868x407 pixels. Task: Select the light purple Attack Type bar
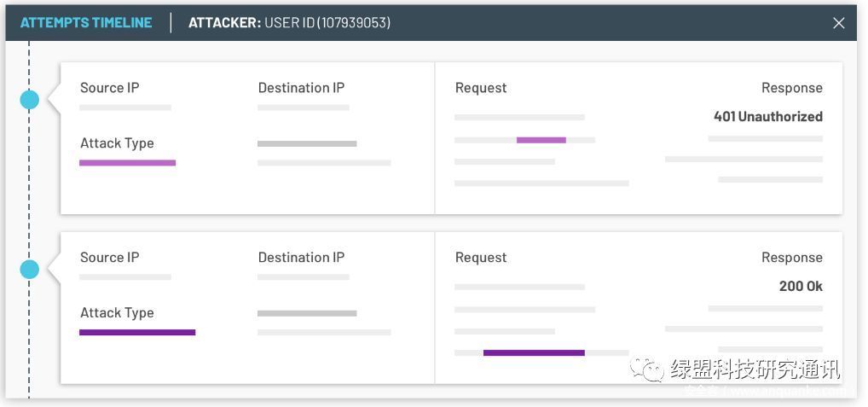point(127,163)
